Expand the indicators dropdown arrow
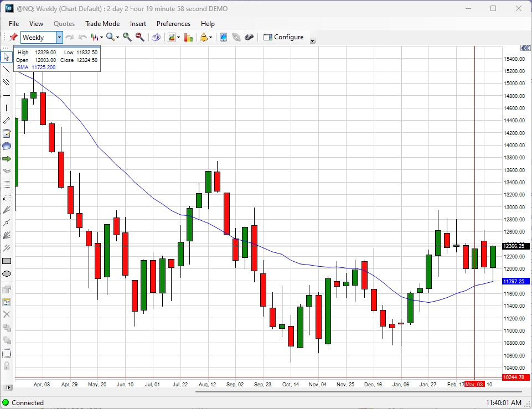532x409 pixels. pyautogui.click(x=178, y=37)
